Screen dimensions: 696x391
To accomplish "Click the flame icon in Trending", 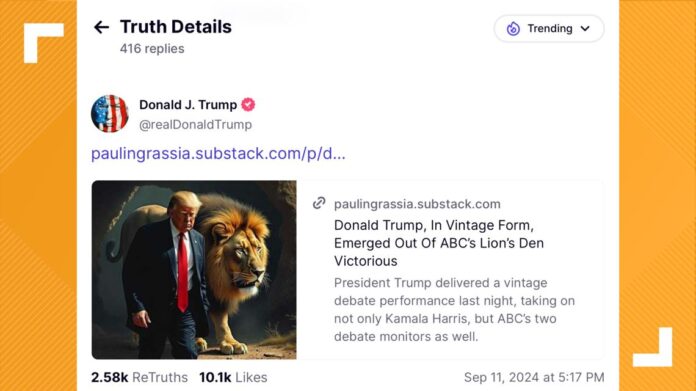I will tap(513, 28).
